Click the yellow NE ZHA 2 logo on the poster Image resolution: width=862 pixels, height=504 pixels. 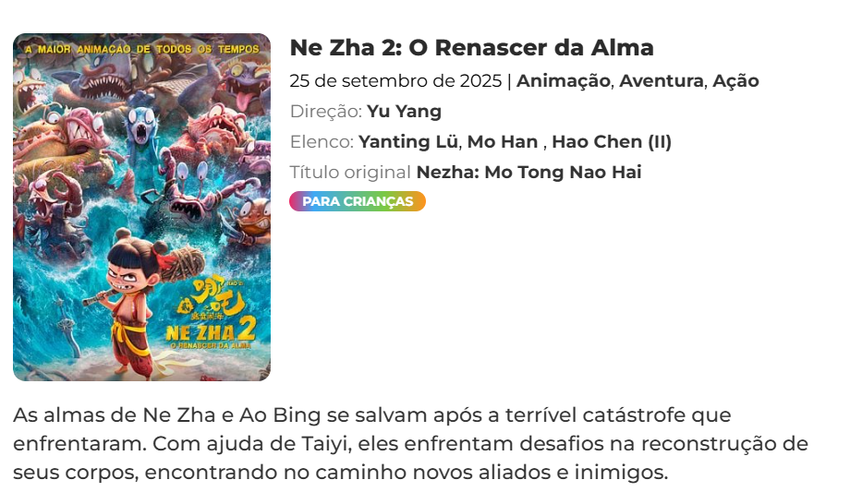(211, 332)
